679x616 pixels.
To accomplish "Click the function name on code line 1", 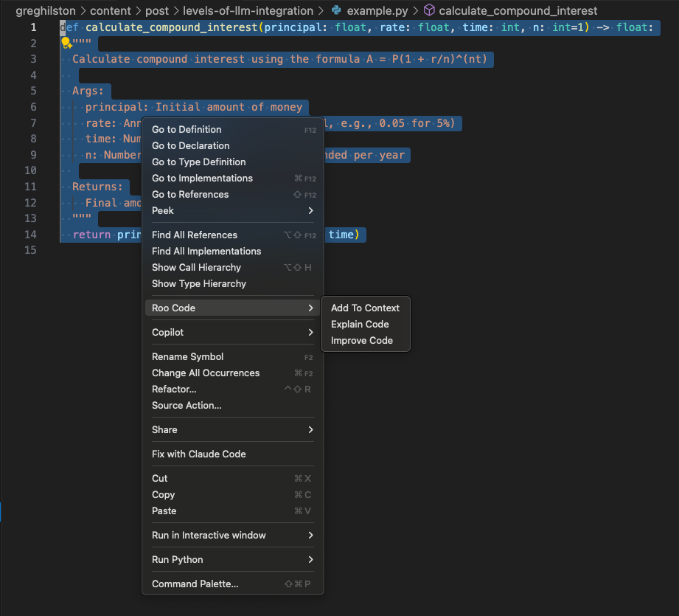I will click(x=172, y=27).
